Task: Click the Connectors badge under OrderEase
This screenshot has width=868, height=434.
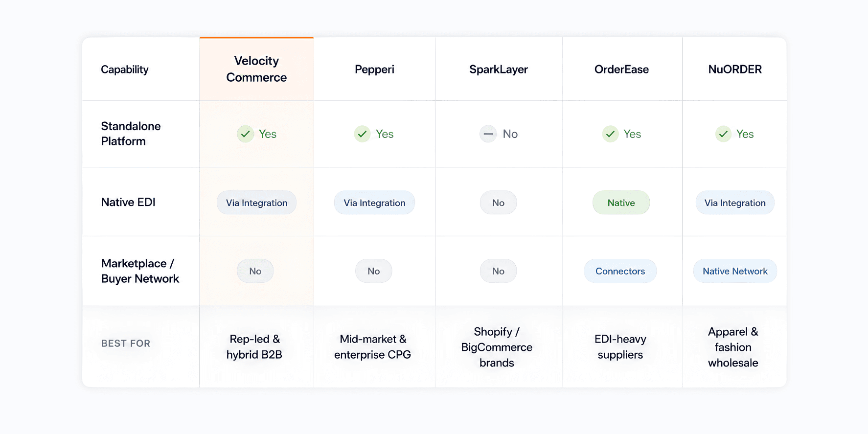Action: [x=620, y=271]
